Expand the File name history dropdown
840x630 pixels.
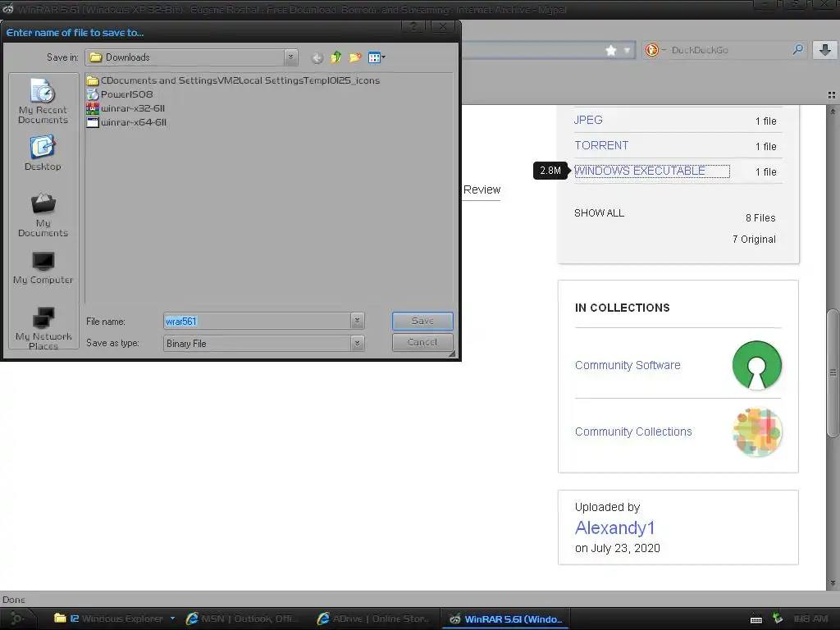pos(358,321)
